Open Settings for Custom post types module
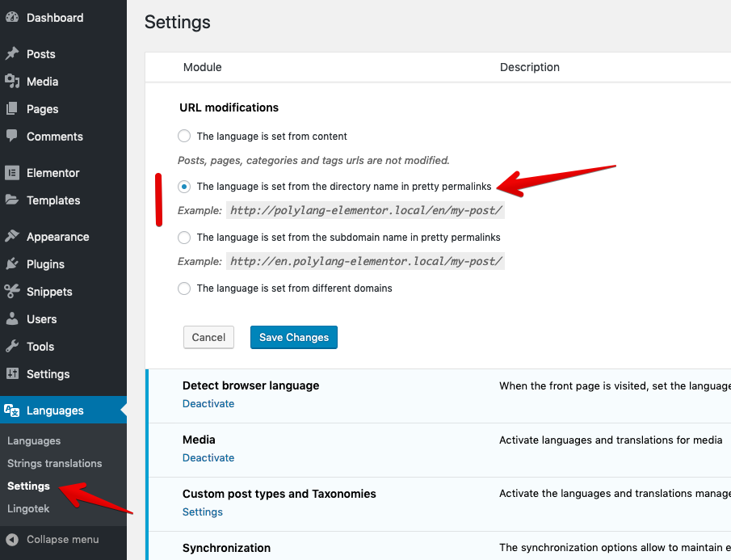 point(203,512)
